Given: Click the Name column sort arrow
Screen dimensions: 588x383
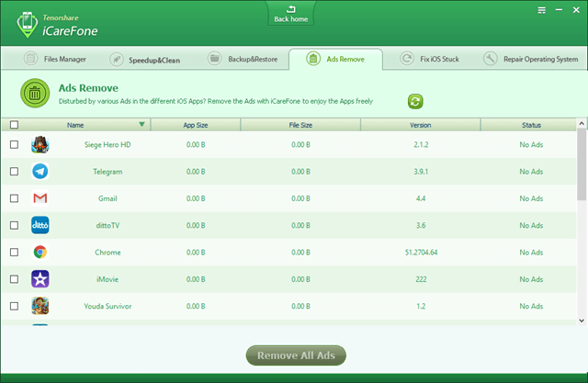Looking at the screenshot, I should (x=141, y=124).
